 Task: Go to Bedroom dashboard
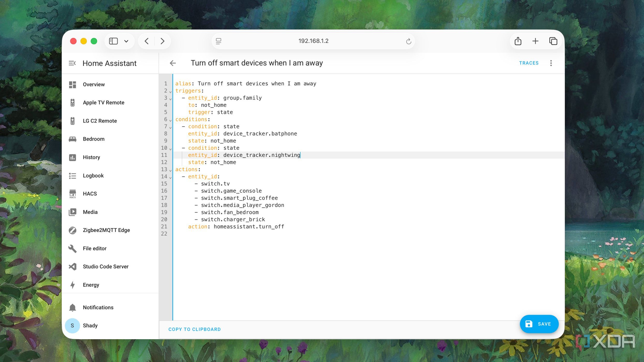point(110,139)
